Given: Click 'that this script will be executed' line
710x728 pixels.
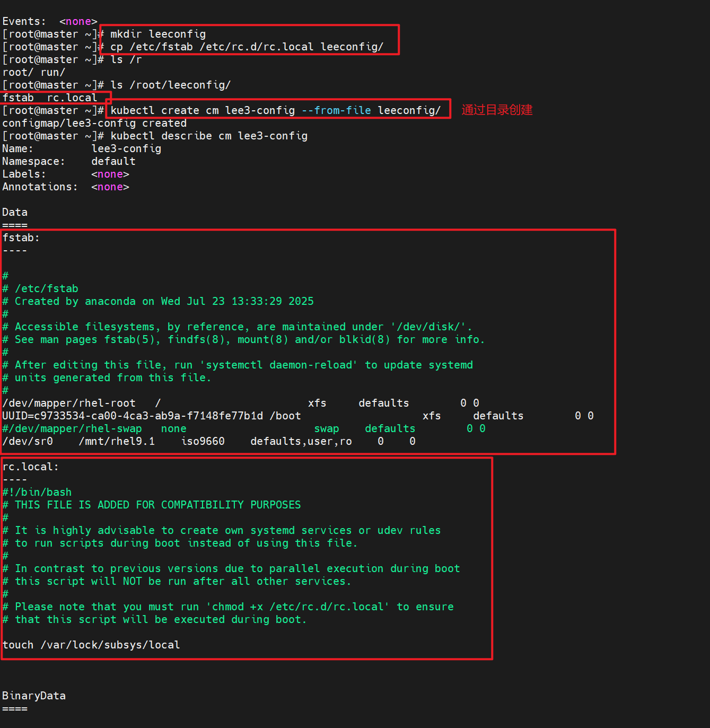Looking at the screenshot, I should click(x=155, y=619).
